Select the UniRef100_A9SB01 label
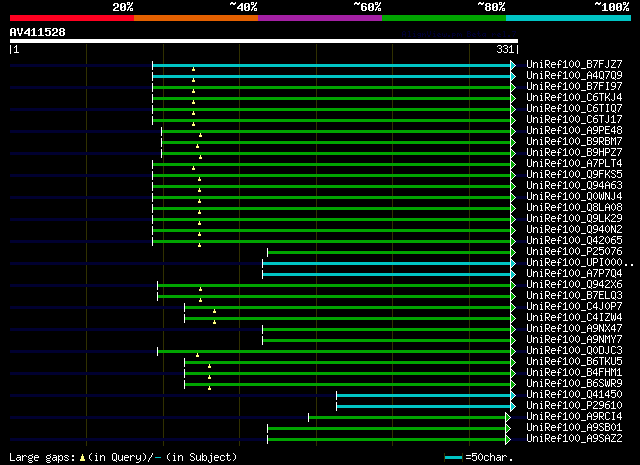640x465 pixels. pos(574,428)
